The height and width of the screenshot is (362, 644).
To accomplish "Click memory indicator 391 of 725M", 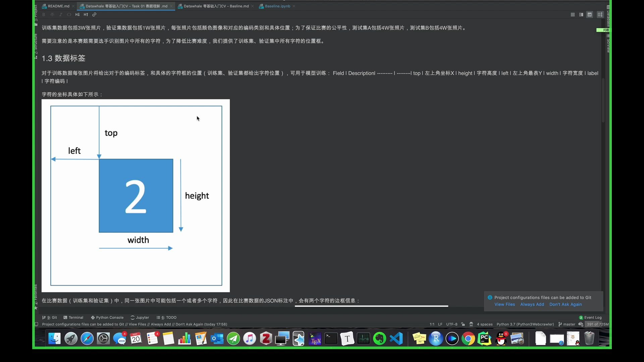I will [597, 324].
